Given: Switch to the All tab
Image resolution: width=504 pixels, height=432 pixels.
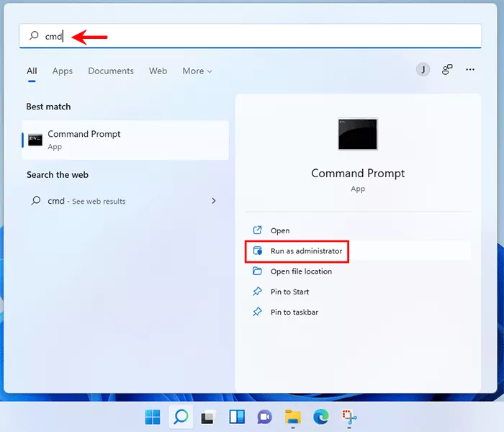Looking at the screenshot, I should click(32, 71).
